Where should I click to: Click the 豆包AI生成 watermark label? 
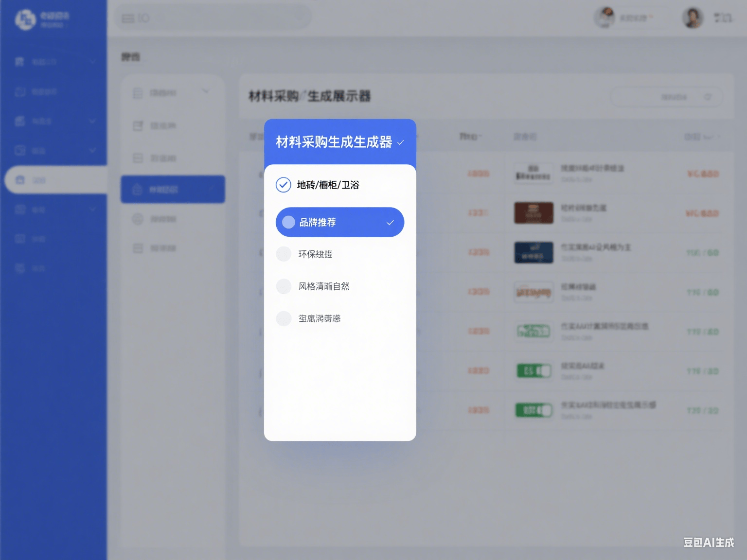tap(708, 542)
